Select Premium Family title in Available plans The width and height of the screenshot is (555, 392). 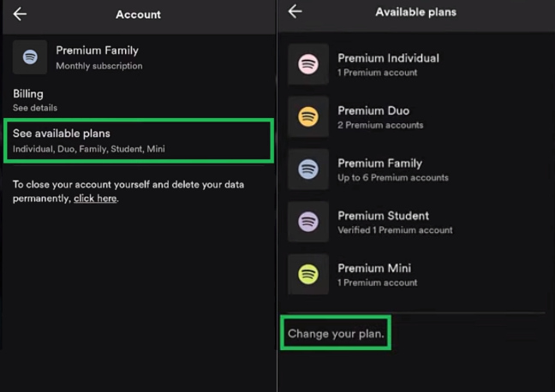pyautogui.click(x=379, y=163)
